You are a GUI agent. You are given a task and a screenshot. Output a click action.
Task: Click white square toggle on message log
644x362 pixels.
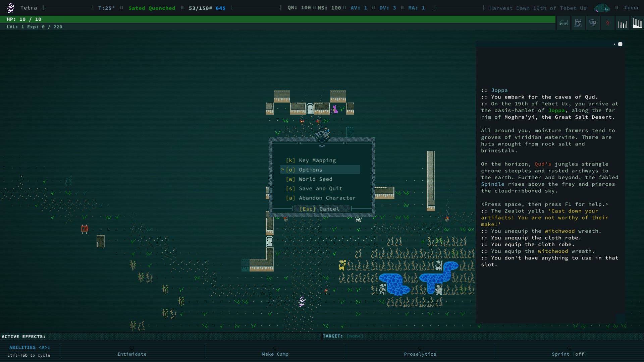pos(620,44)
